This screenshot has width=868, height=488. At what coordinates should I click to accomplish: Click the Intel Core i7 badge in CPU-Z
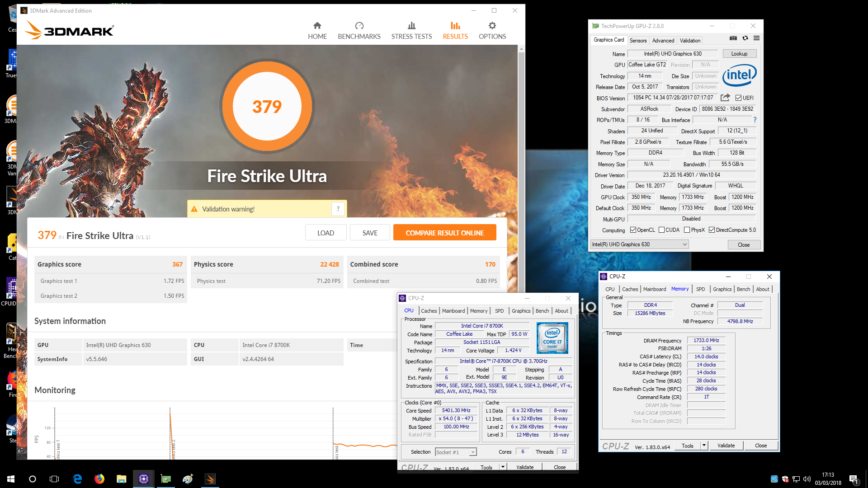point(552,338)
